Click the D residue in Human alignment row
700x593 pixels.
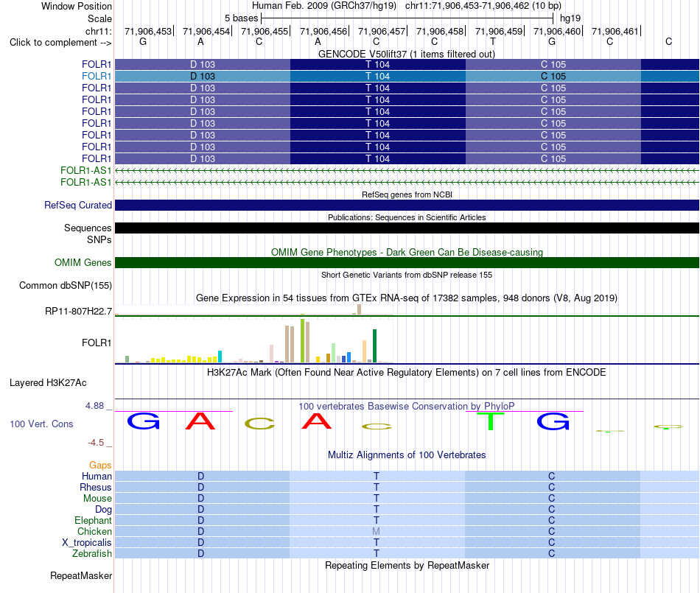tap(201, 476)
